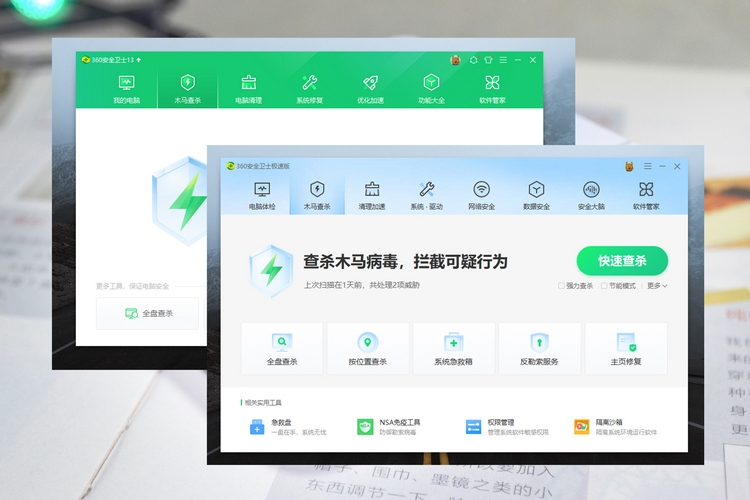Open 功能大全 cube icon in green window
Image resolution: width=750 pixels, height=500 pixels.
pos(431,89)
